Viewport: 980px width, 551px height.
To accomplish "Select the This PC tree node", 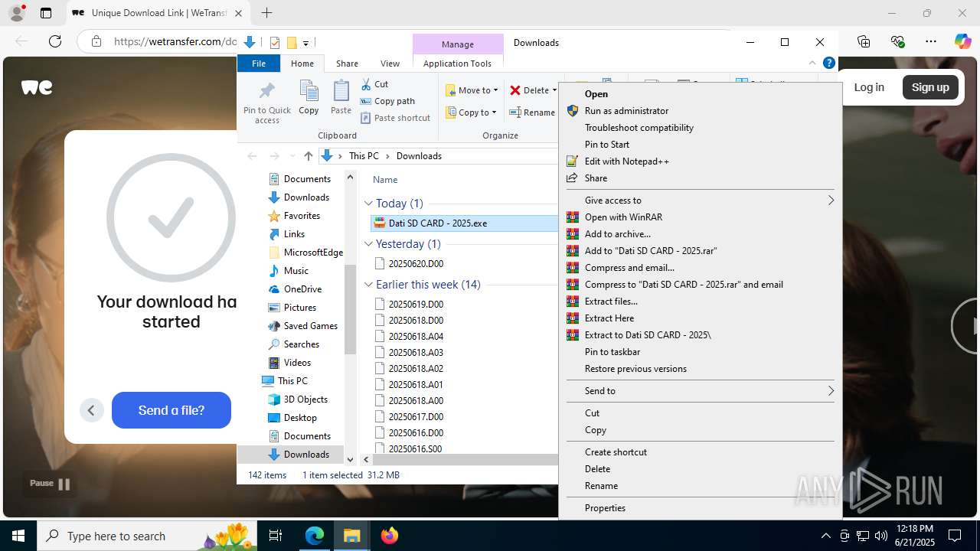I will click(x=292, y=381).
